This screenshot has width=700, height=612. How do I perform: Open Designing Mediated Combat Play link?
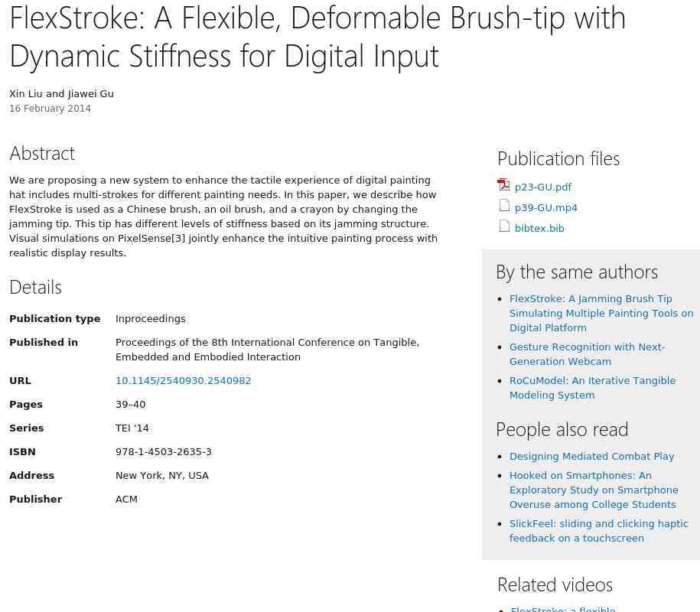pyautogui.click(x=591, y=456)
